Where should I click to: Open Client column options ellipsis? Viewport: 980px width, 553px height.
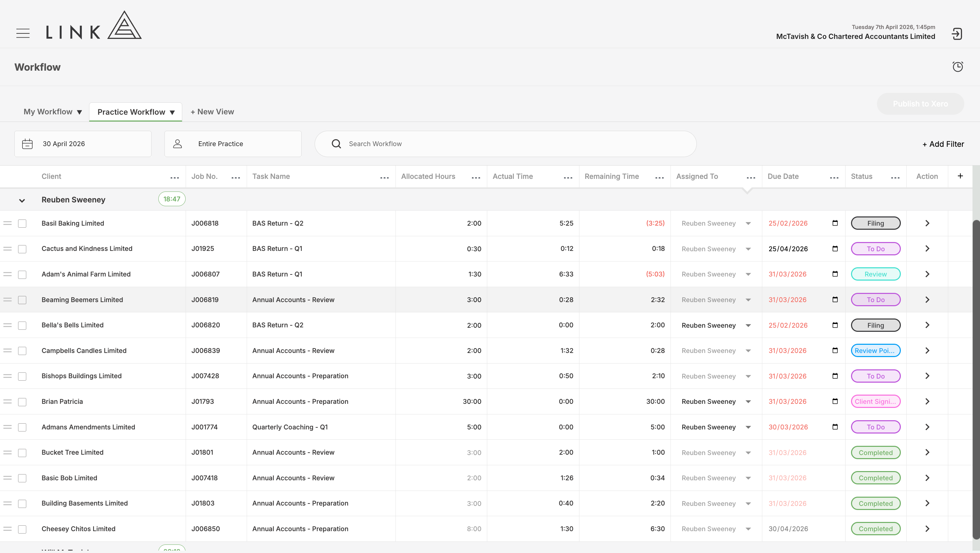point(175,178)
